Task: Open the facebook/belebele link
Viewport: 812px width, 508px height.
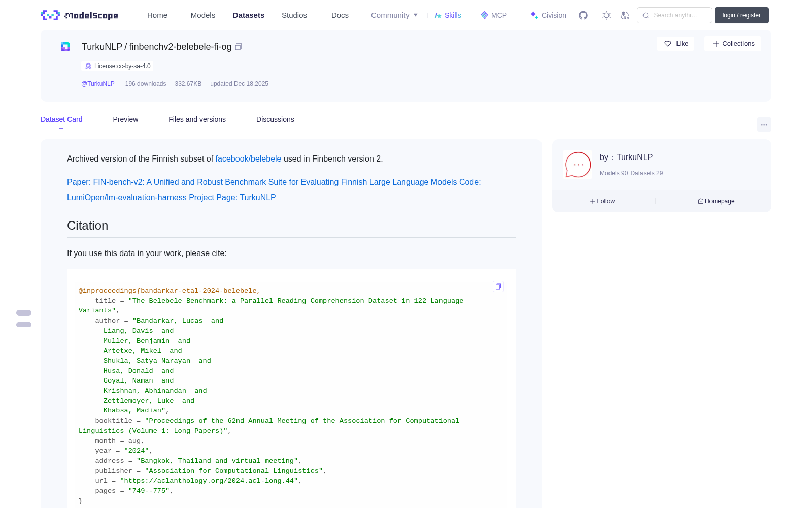Action: click(248, 158)
